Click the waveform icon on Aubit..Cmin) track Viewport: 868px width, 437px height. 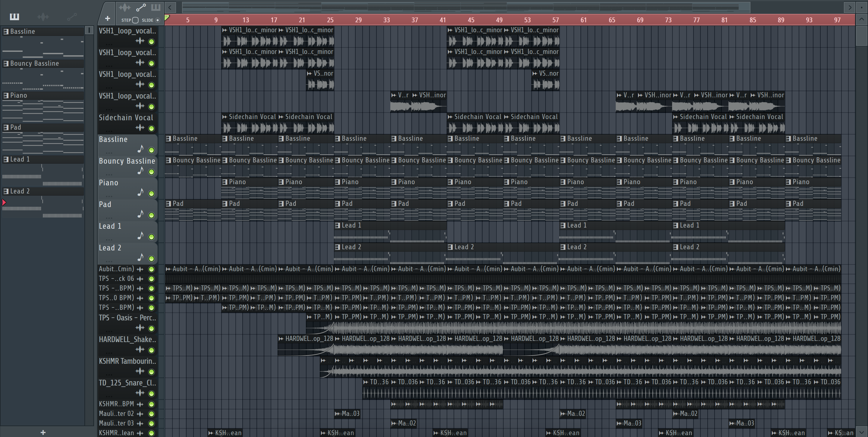(x=140, y=269)
